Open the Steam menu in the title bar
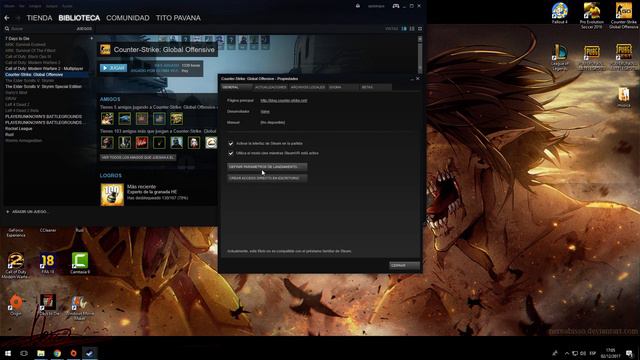This screenshot has width=640, height=360. coord(9,6)
